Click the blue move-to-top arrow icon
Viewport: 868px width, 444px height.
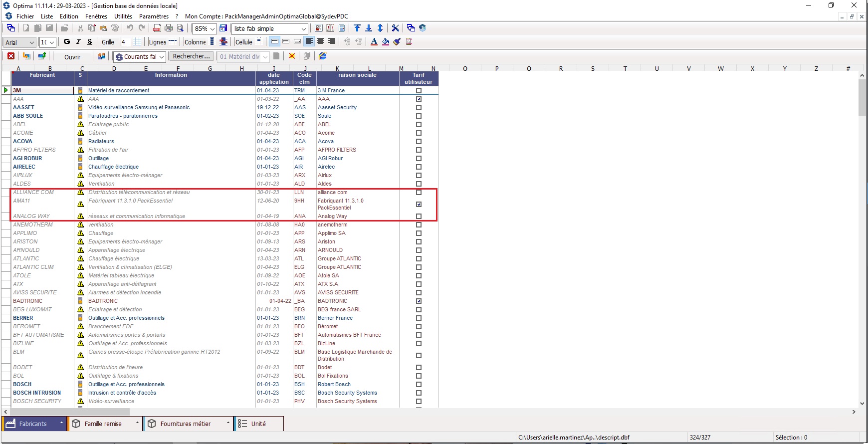(x=357, y=28)
